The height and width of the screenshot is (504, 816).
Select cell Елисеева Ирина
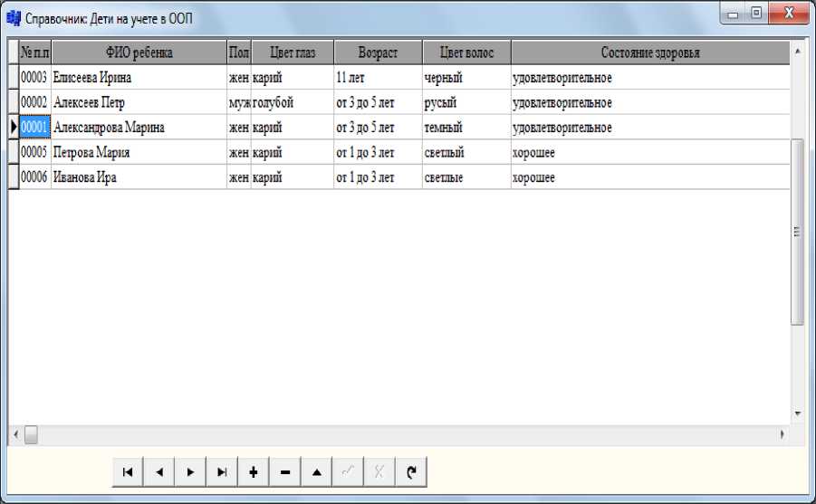pyautogui.click(x=139, y=77)
